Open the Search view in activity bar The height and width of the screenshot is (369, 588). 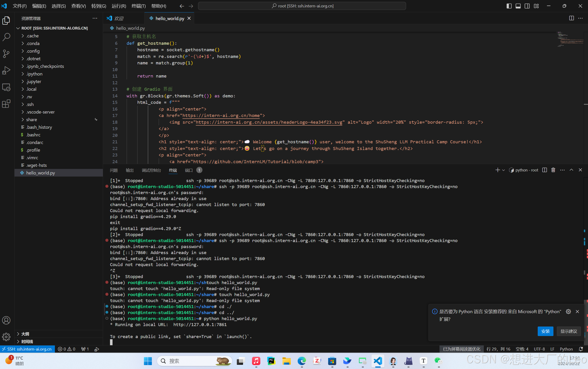point(6,37)
